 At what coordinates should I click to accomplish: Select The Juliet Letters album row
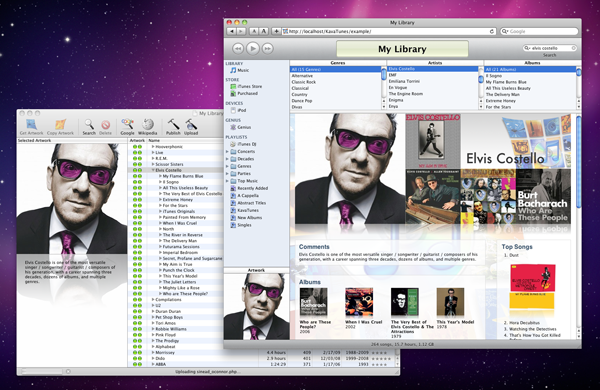coord(179,282)
